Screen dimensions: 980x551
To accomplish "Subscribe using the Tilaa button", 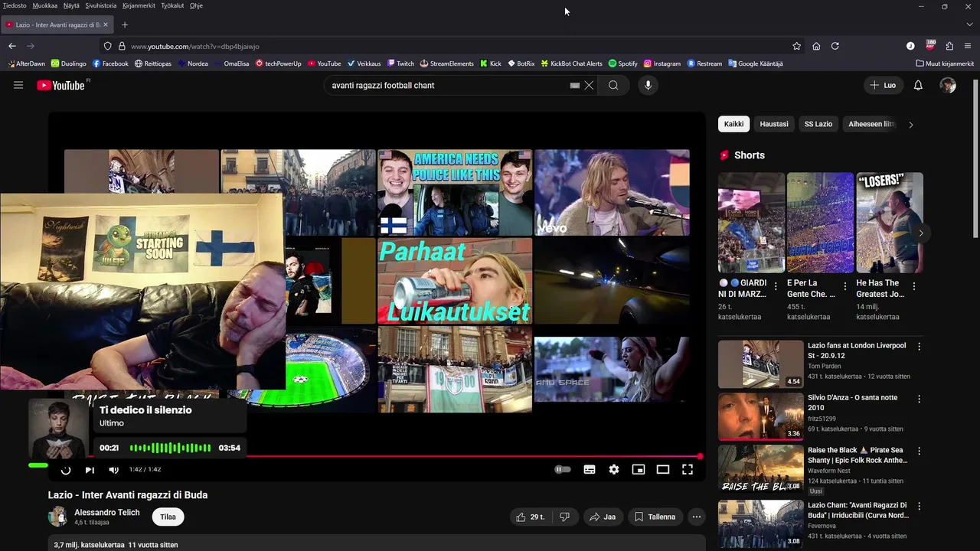I will click(x=168, y=517).
